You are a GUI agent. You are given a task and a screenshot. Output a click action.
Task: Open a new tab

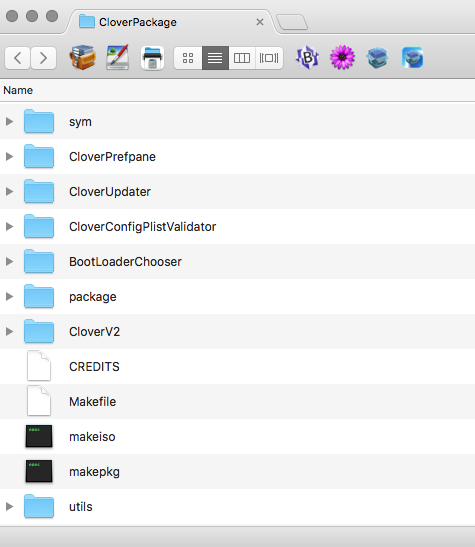pos(292,22)
